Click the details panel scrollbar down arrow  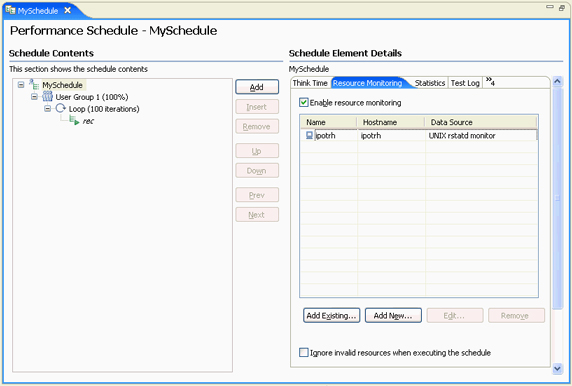coord(557,368)
